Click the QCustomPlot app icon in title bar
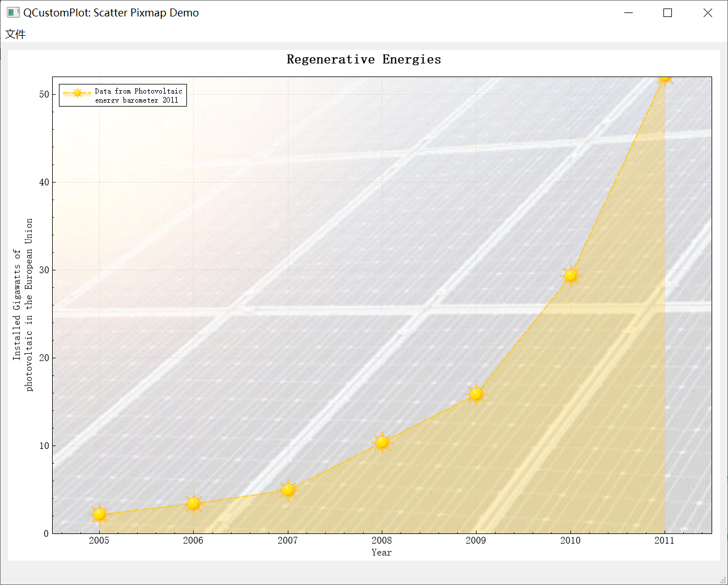This screenshot has height=585, width=728. click(x=13, y=12)
